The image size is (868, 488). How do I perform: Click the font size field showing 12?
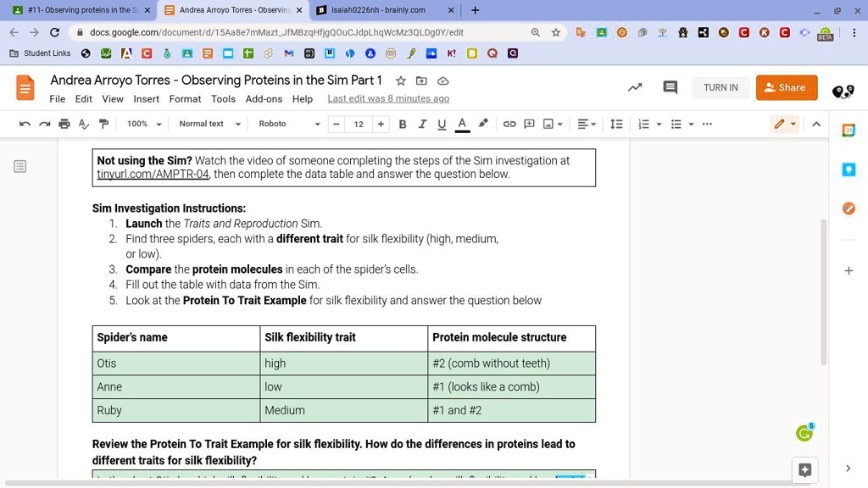pos(359,124)
